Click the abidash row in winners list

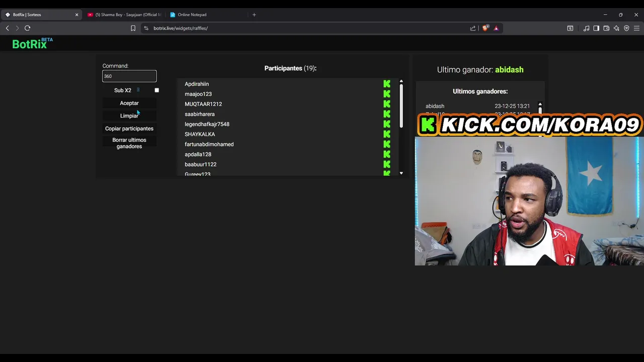coord(477,106)
